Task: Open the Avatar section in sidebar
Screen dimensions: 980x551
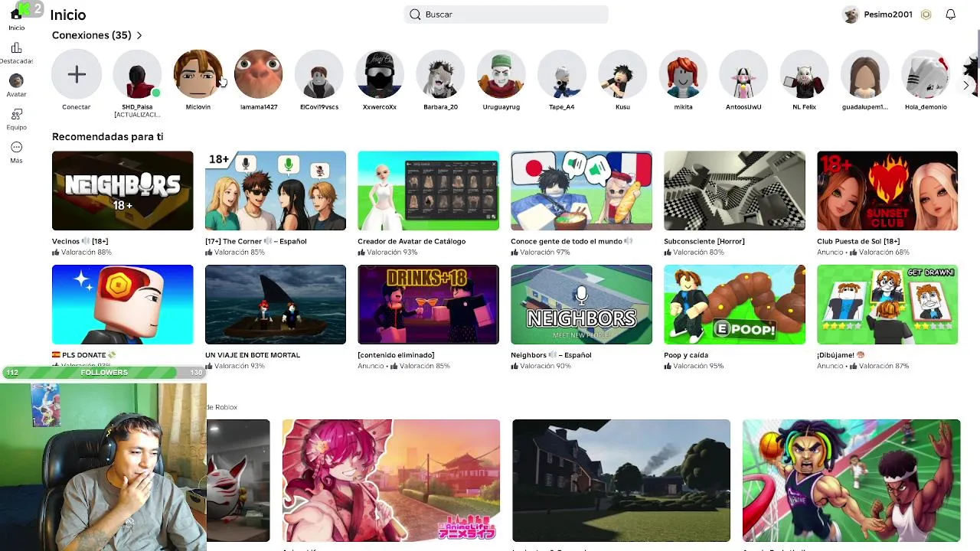Action: pos(16,80)
